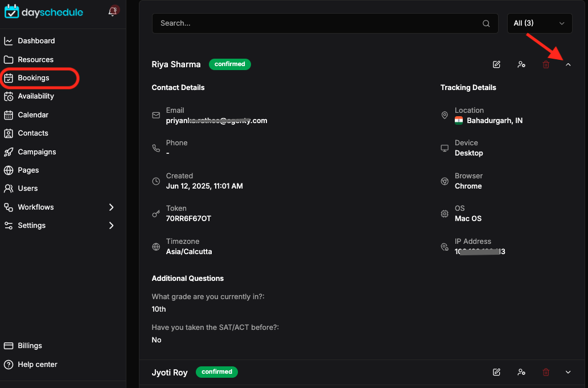Click the Location pin icon

pos(445,115)
